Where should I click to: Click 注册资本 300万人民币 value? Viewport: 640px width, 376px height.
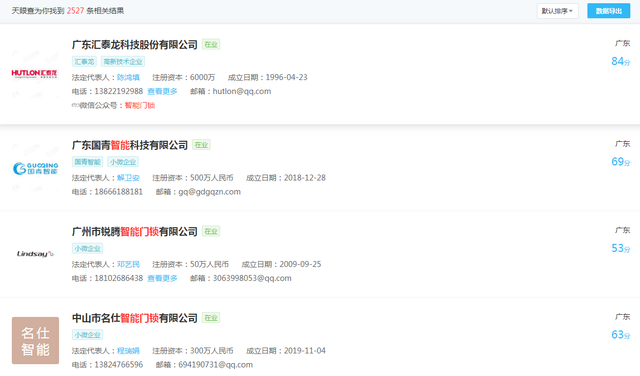[211, 351]
